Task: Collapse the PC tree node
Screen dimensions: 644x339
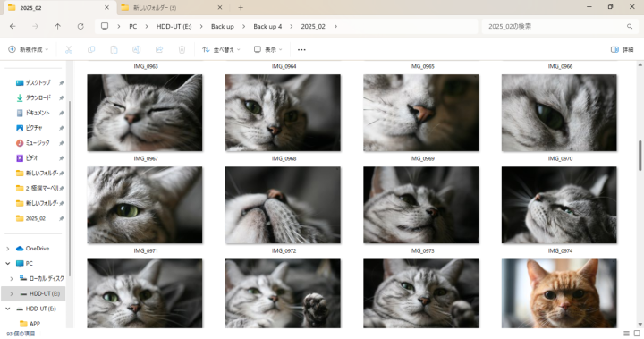Action: pyautogui.click(x=8, y=263)
